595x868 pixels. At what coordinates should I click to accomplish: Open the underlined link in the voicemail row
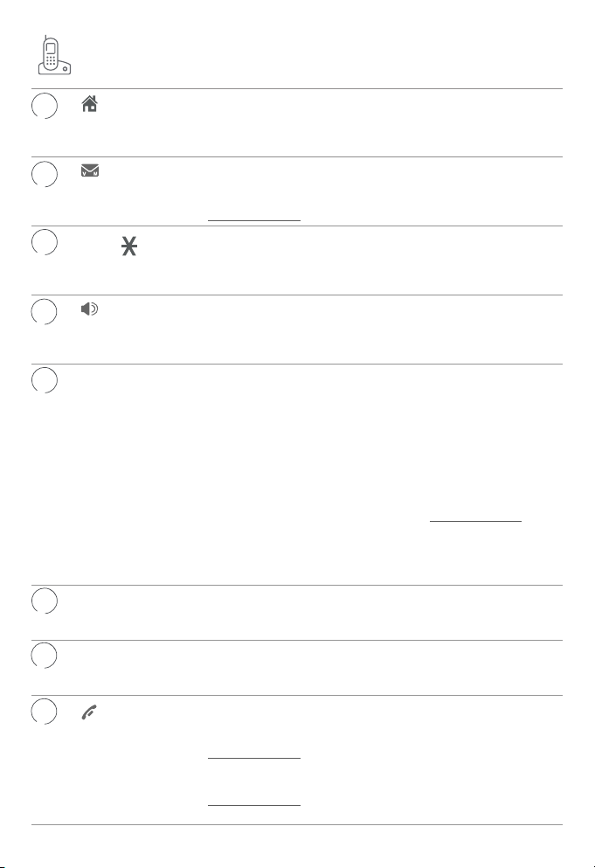point(254,219)
